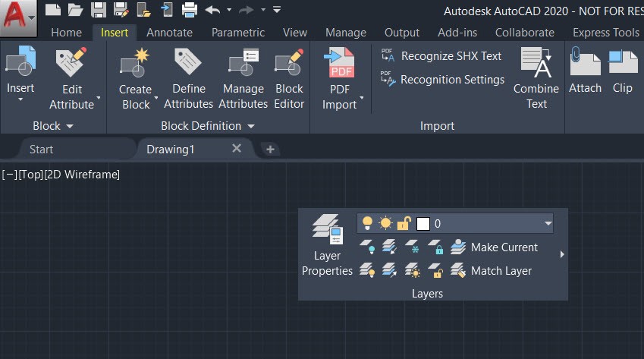Screen dimensions: 644x359
Task: Plot the drawing with the printer icon
Action: pyautogui.click(x=190, y=9)
